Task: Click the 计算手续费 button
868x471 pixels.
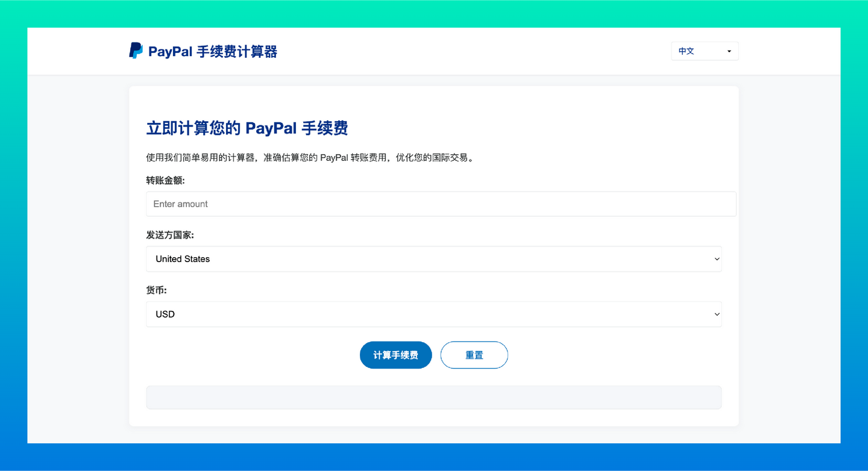Action: pyautogui.click(x=395, y=355)
